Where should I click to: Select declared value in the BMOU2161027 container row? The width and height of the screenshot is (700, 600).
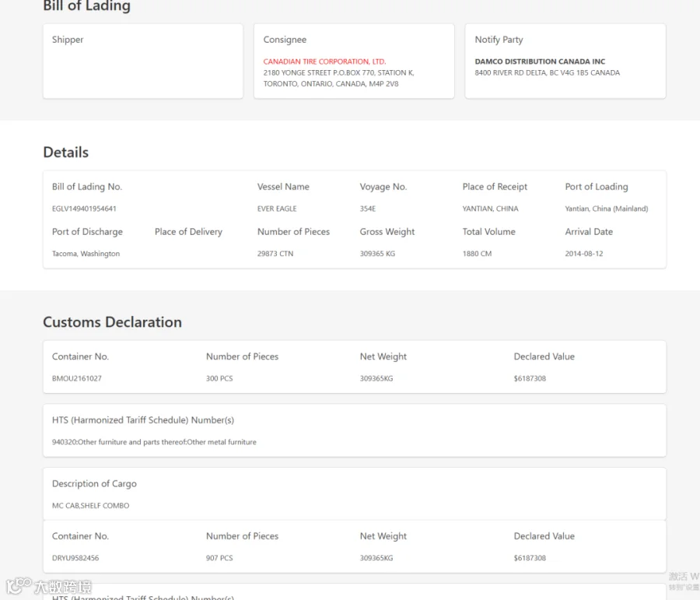[x=530, y=378]
